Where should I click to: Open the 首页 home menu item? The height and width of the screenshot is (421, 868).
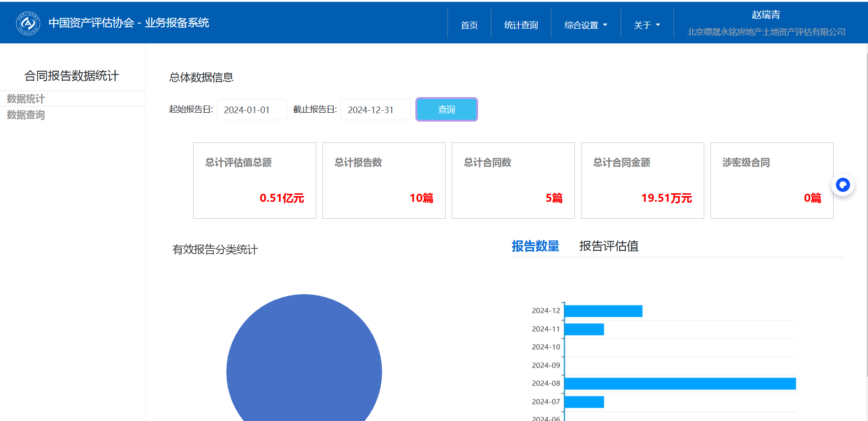coord(469,25)
